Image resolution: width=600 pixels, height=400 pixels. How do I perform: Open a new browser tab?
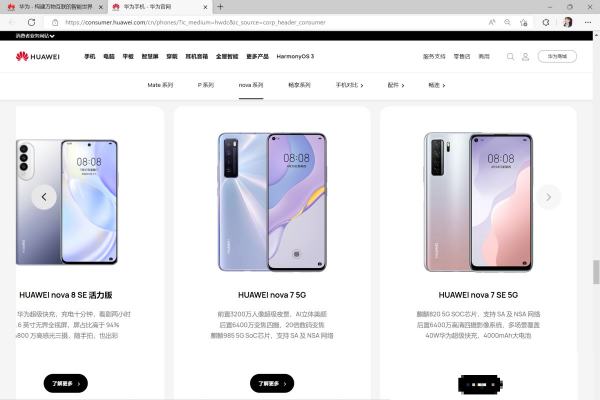point(220,7)
